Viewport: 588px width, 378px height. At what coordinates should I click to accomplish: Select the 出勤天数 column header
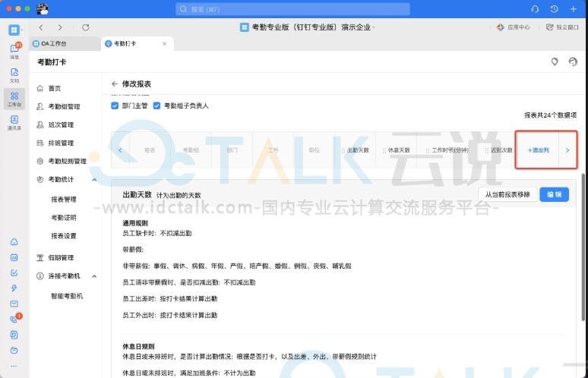point(355,150)
